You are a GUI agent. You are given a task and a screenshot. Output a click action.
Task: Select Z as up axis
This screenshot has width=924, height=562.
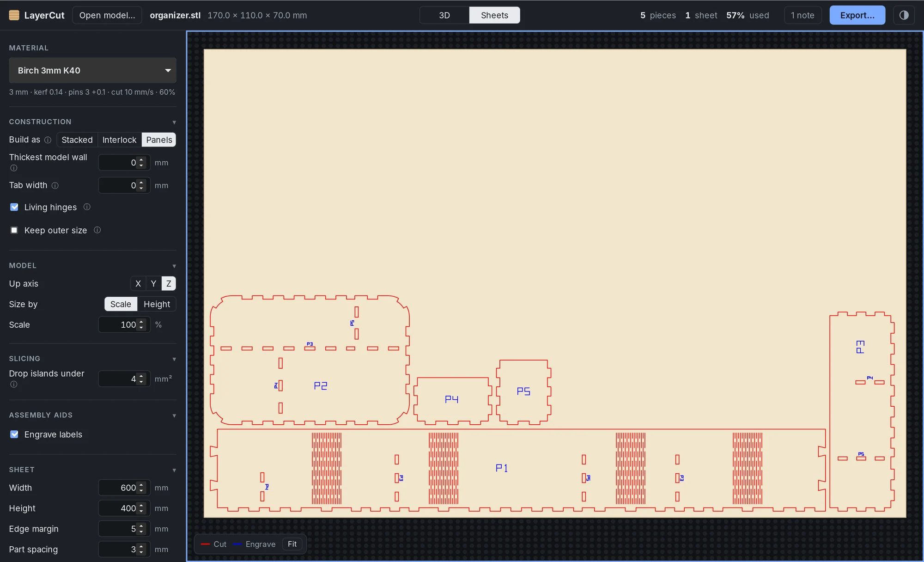[x=169, y=284]
